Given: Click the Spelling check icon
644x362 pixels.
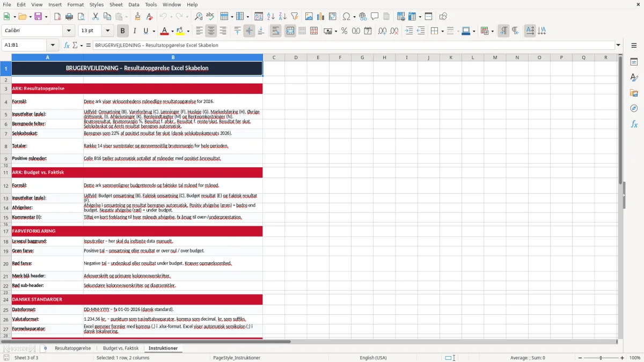Looking at the screenshot, I should point(210,17).
